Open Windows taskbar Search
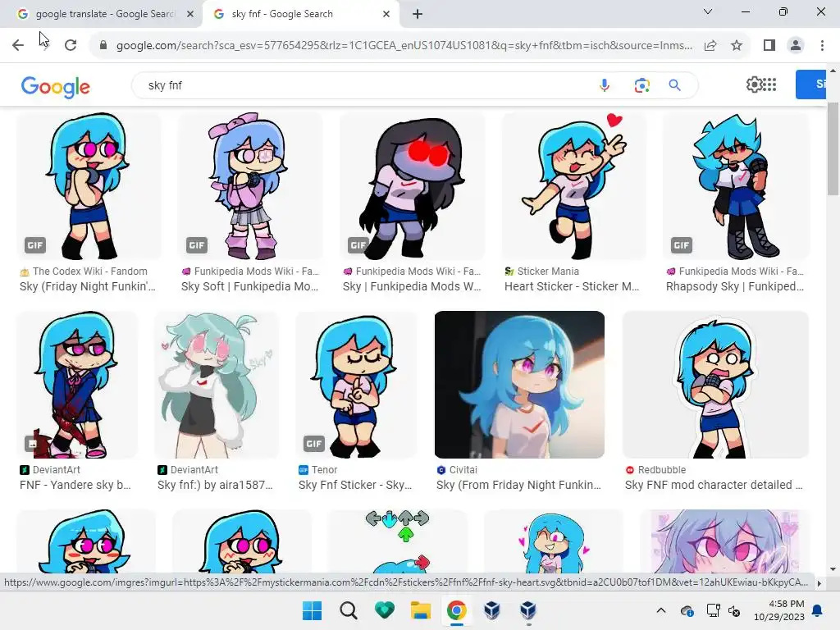This screenshot has height=630, width=840. (x=348, y=610)
